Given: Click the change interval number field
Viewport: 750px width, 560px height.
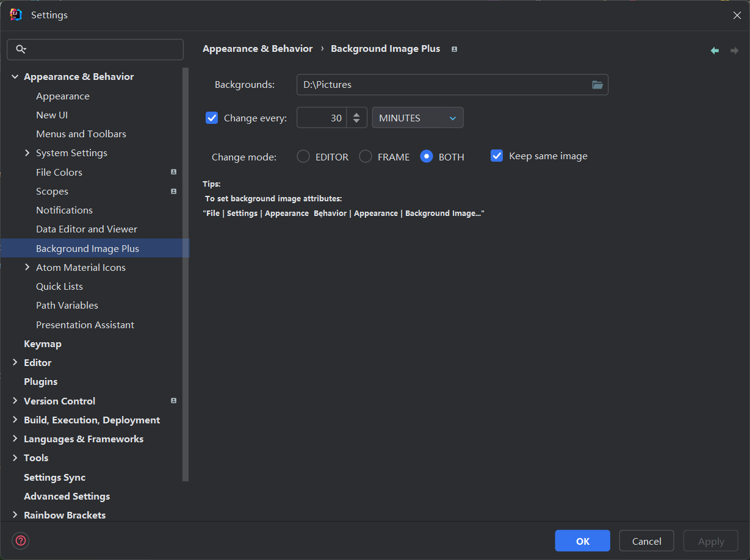Looking at the screenshot, I should tap(322, 118).
